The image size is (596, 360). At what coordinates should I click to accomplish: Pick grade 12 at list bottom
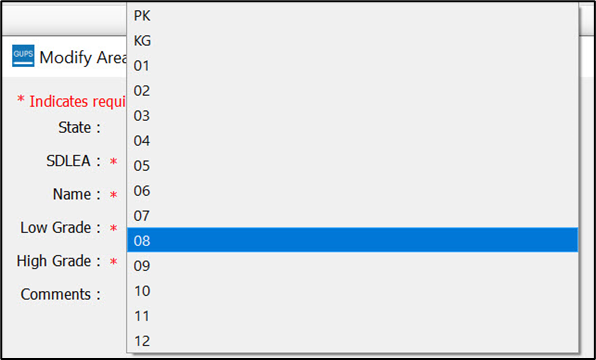tap(352, 341)
